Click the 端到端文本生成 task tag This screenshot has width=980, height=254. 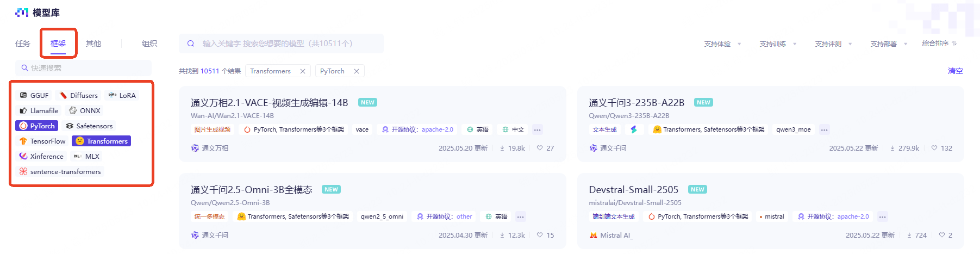614,216
